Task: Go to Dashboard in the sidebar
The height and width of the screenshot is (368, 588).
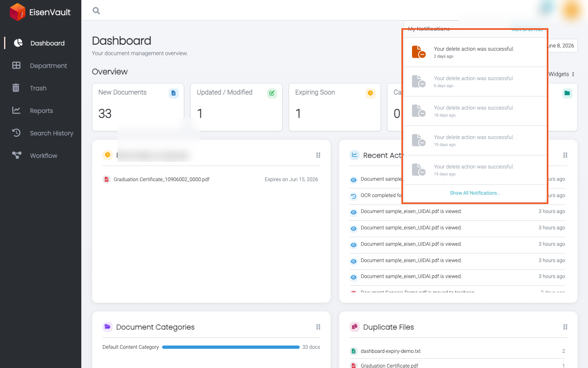Action: click(x=47, y=43)
